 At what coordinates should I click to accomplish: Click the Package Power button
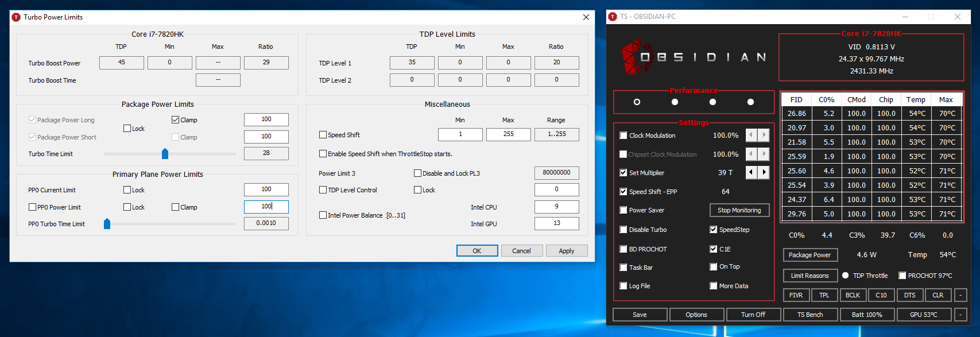pos(810,255)
